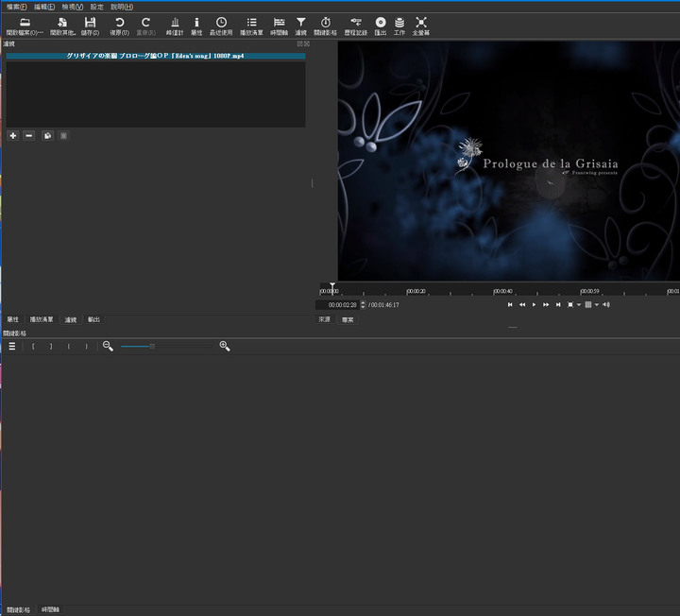Click the 「(」 parenthesis button in the keyframes toolbar
The width and height of the screenshot is (680, 616).
pyautogui.click(x=69, y=346)
